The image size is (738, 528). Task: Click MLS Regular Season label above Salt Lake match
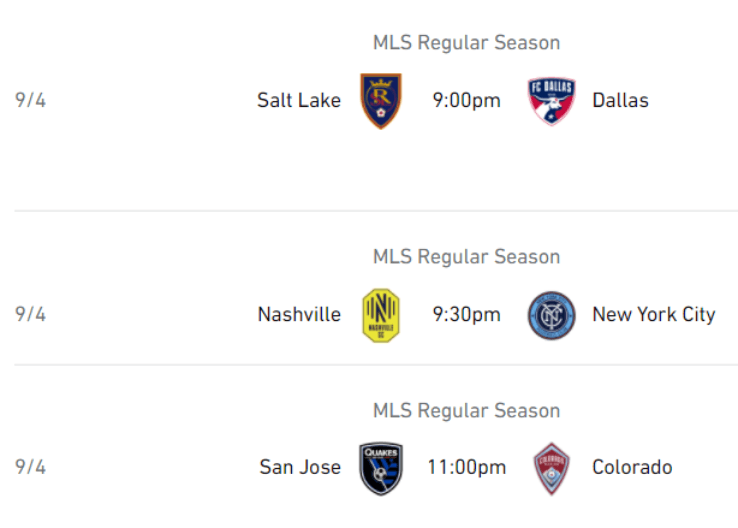click(x=466, y=43)
